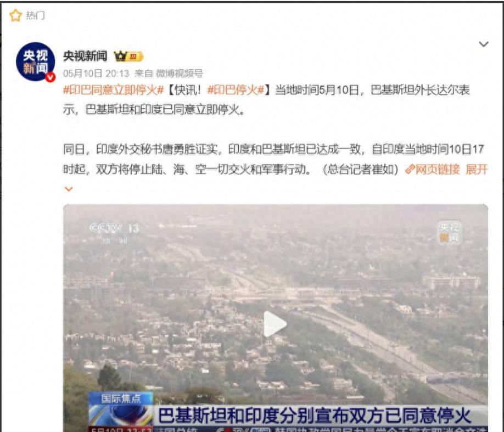Open the 央视新闻 account name link
The height and width of the screenshot is (432, 504).
coord(85,56)
